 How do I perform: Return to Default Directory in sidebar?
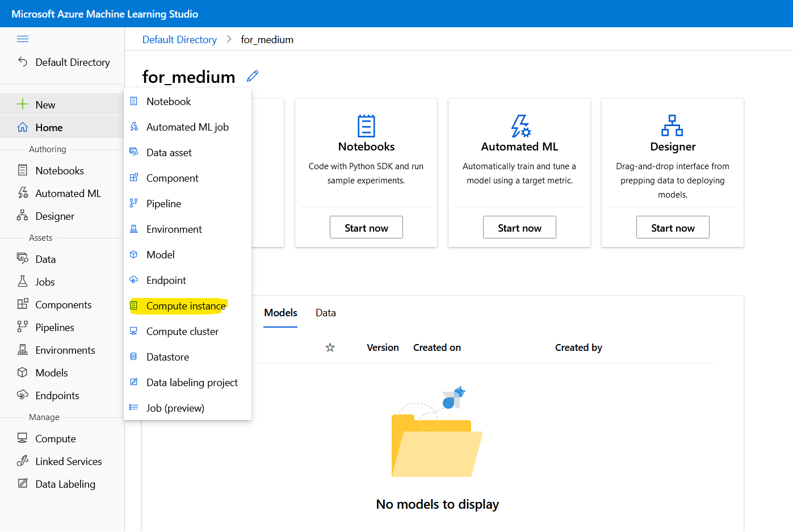pyautogui.click(x=62, y=62)
